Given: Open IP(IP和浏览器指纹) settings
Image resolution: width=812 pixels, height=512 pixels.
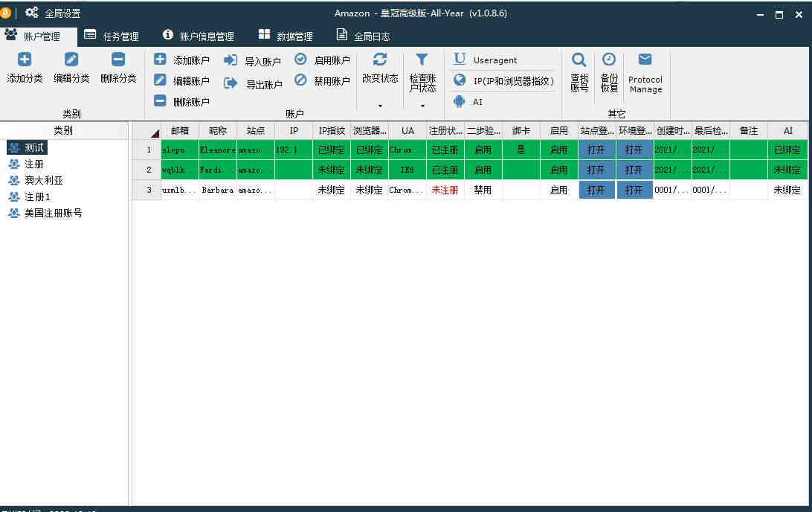Looking at the screenshot, I should (x=503, y=81).
